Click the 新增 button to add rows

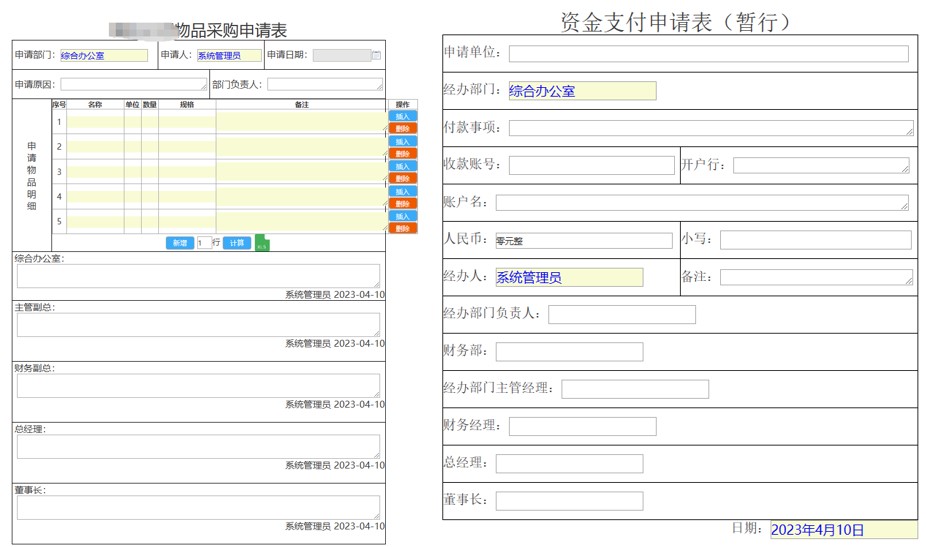click(x=180, y=243)
